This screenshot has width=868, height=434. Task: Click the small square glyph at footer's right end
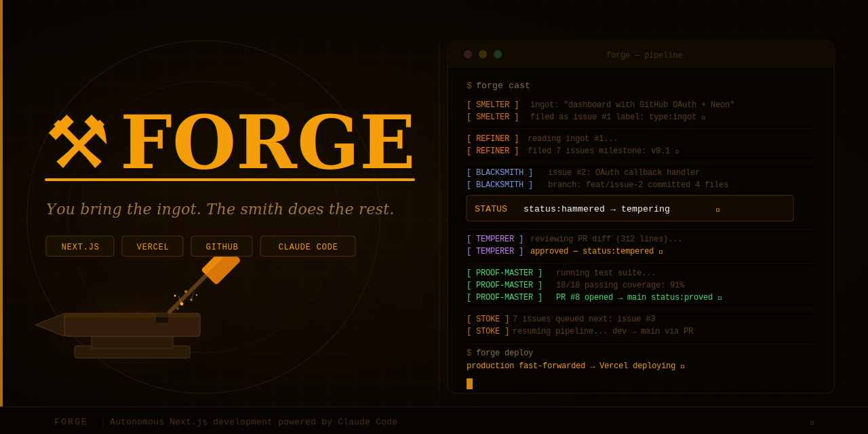click(812, 422)
